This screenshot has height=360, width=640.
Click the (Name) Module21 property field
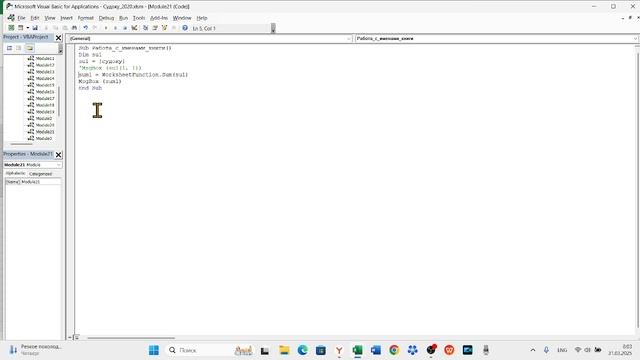(33, 182)
